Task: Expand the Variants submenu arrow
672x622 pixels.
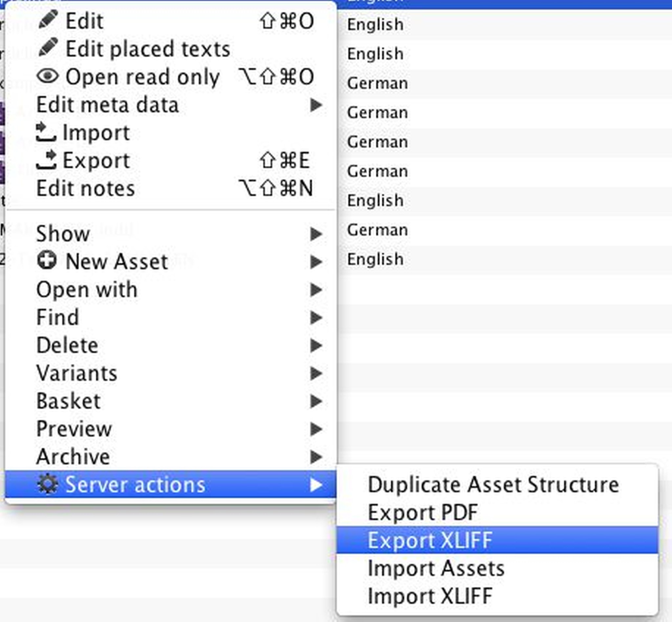Action: coord(316,373)
